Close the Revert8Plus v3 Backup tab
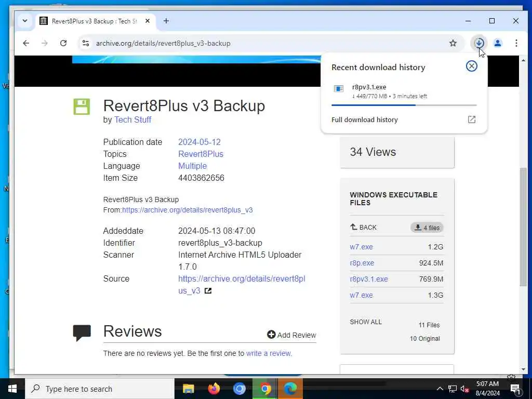532x399 pixels. tap(147, 21)
